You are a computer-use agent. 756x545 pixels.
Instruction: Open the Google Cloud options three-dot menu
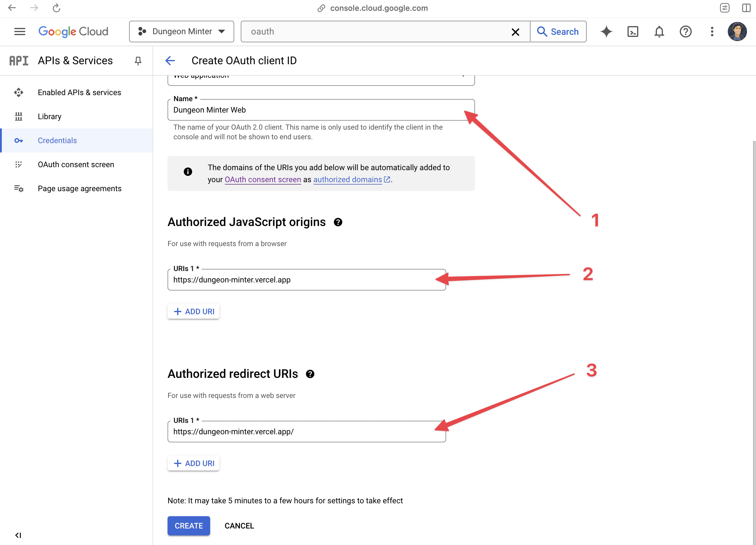(x=712, y=31)
